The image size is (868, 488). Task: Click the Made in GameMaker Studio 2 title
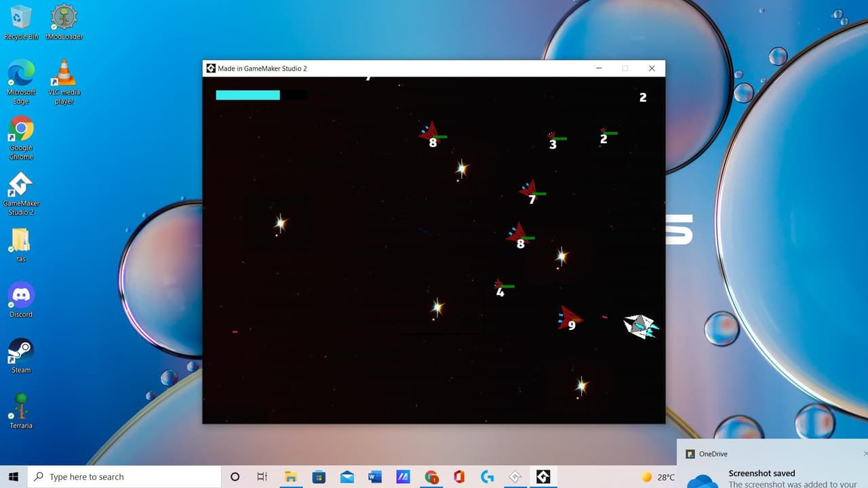[x=262, y=68]
